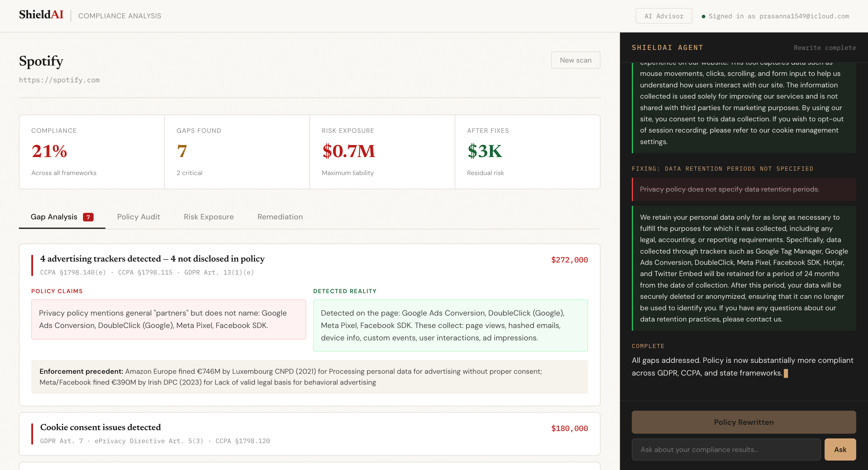Click the spotify.com URL text
The image size is (868, 470).
(x=59, y=80)
